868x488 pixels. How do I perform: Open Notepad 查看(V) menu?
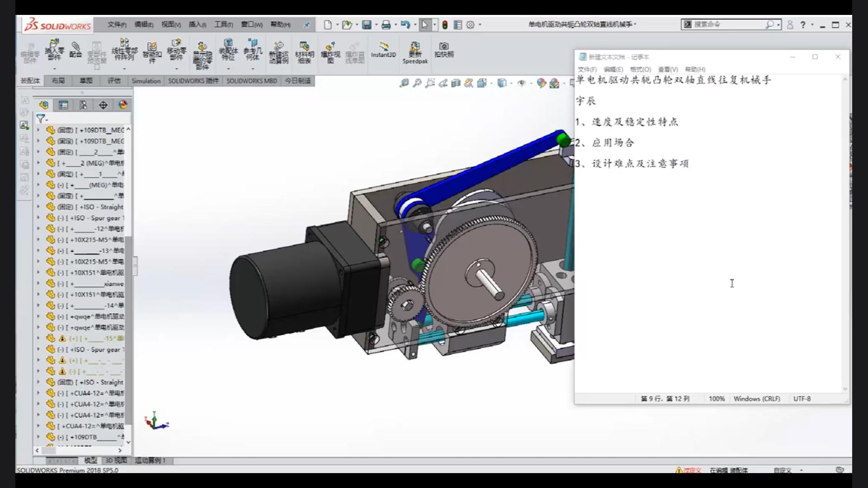[668, 69]
